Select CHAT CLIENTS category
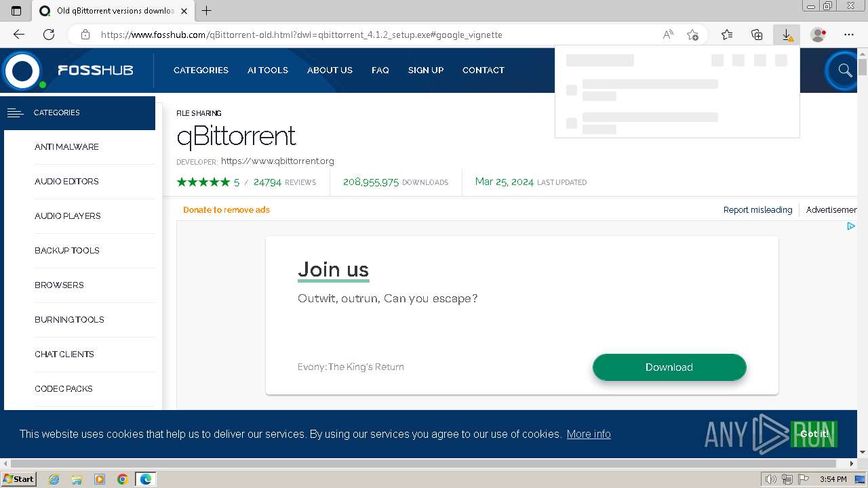Screen dimensions: 868x488 (x=64, y=354)
